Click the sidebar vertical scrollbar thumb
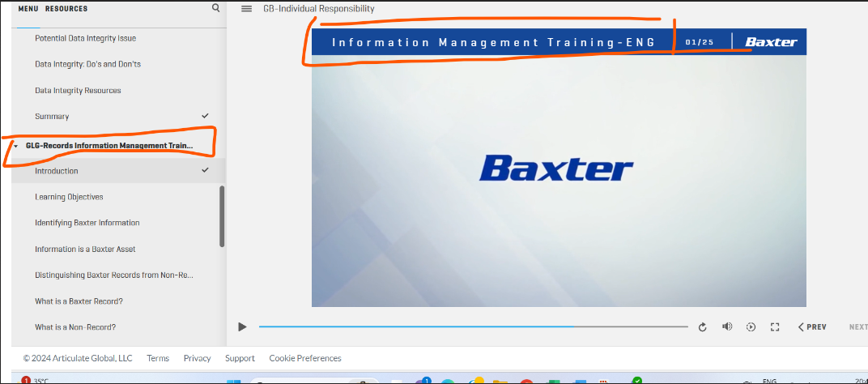The width and height of the screenshot is (868, 384). tap(222, 216)
